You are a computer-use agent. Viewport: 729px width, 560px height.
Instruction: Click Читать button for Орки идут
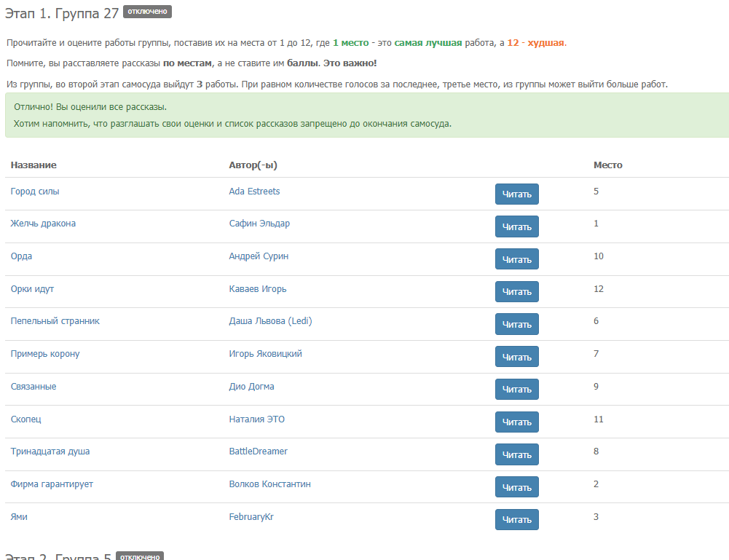click(x=517, y=292)
